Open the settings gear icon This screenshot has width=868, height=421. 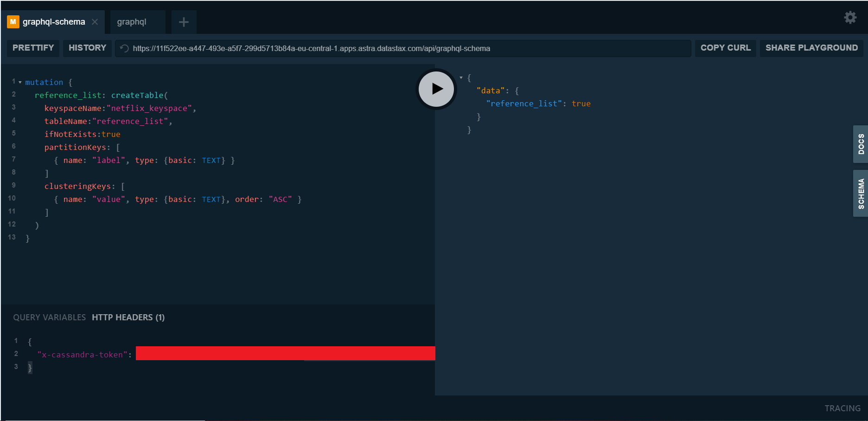click(850, 17)
